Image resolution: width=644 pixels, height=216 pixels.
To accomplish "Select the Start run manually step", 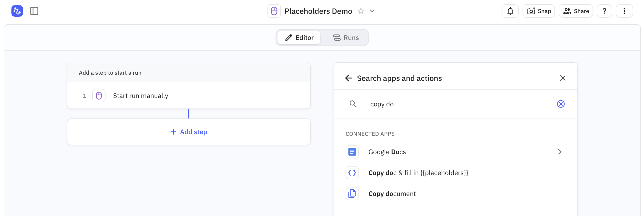I will (x=141, y=96).
